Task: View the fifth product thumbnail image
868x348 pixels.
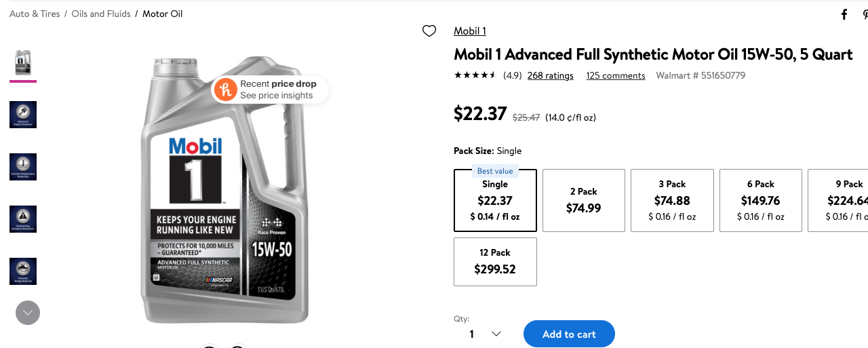Action: 23,271
